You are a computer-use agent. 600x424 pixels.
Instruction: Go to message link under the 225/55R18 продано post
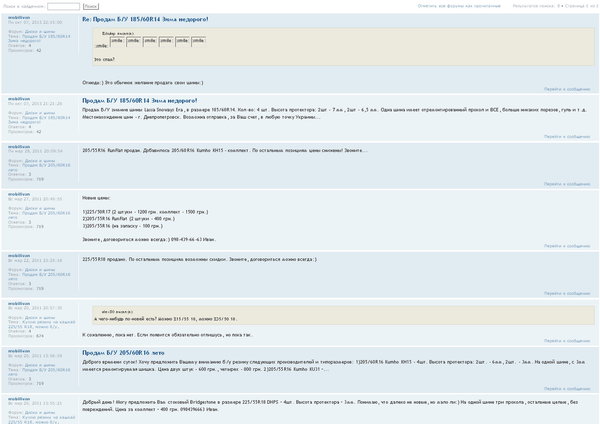click(x=568, y=292)
